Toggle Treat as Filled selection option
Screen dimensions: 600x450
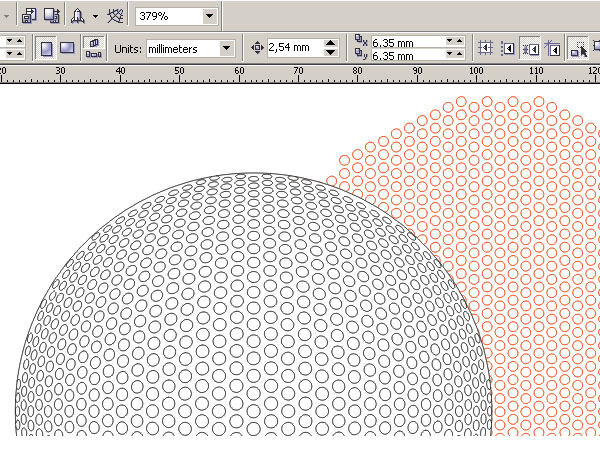[x=578, y=48]
